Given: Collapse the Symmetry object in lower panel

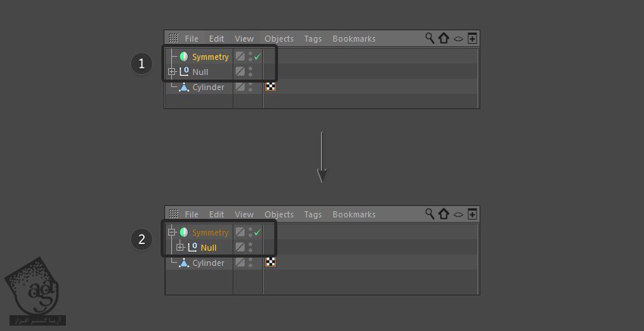Looking at the screenshot, I should [172, 233].
